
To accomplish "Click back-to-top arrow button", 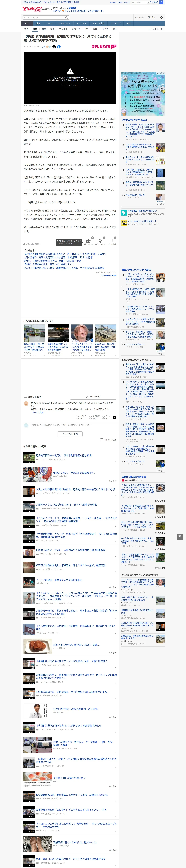I will pyautogui.click(x=180, y=536).
